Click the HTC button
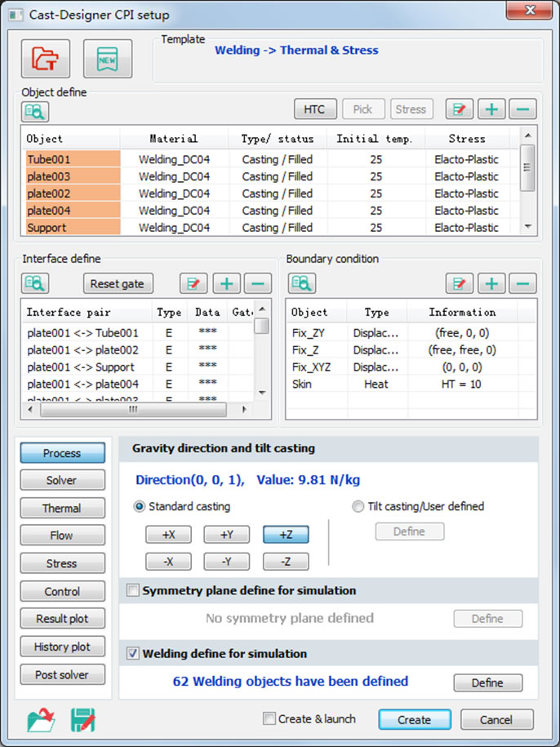 [315, 109]
